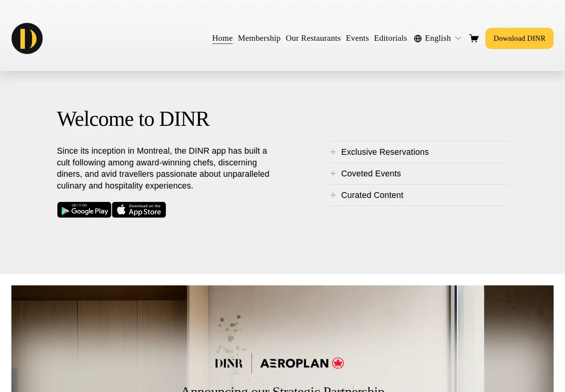
Task: Open the shopping cart icon
Action: pos(474,38)
